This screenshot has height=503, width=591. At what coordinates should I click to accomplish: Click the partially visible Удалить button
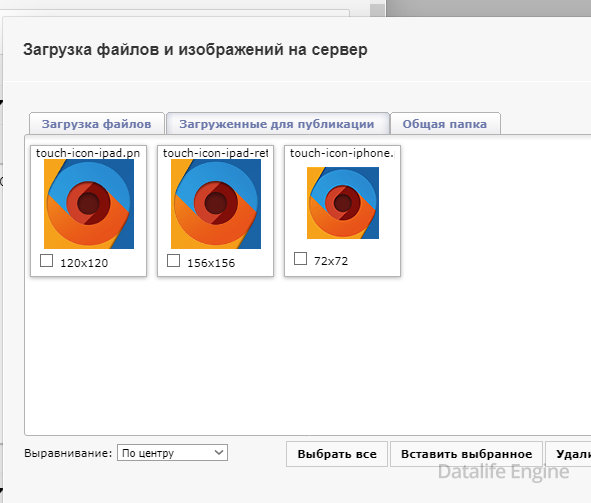point(568,454)
